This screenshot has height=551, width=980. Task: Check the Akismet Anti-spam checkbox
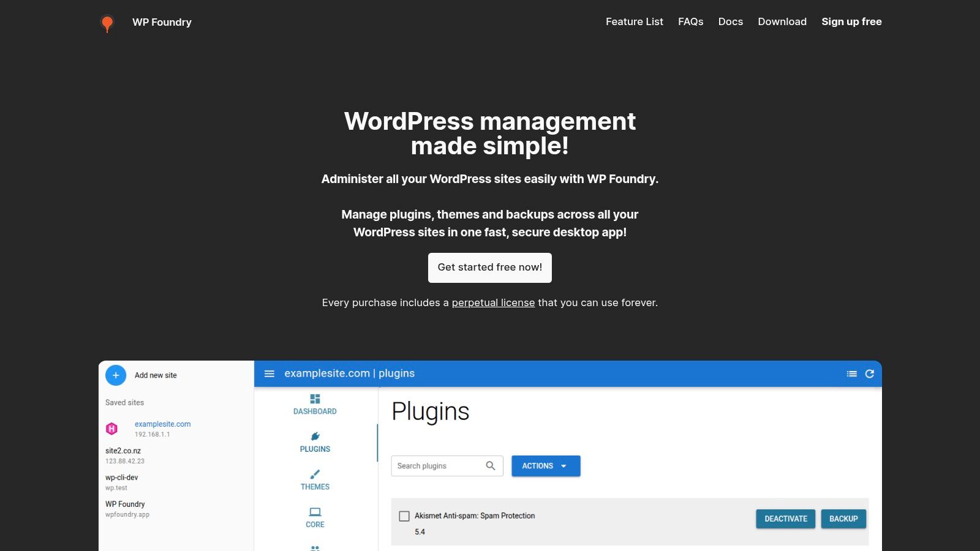404,516
